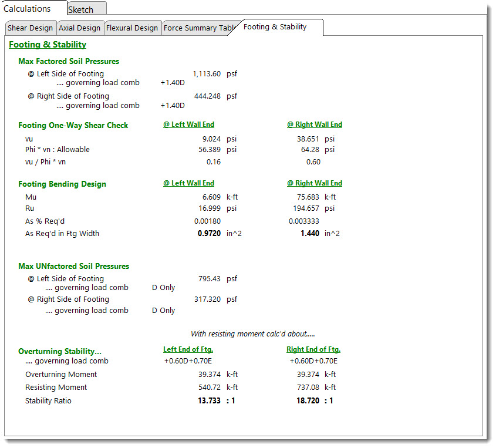Click the 1,113.60 psf left side pressure value
Viewport: 496px width, 448px height.
[x=207, y=74]
